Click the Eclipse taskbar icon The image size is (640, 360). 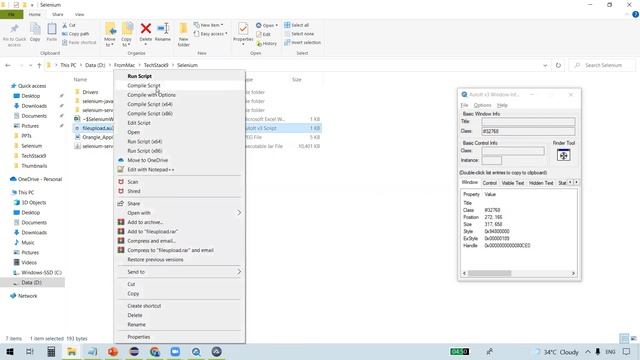pos(134,351)
